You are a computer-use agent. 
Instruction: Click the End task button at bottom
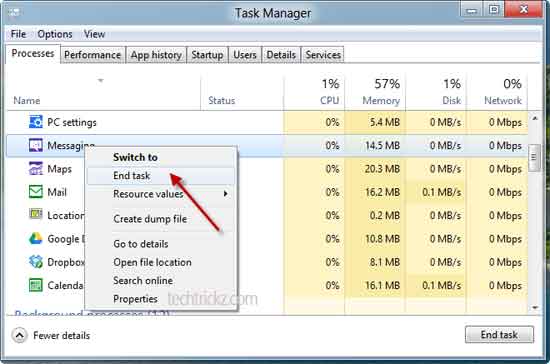tap(499, 335)
